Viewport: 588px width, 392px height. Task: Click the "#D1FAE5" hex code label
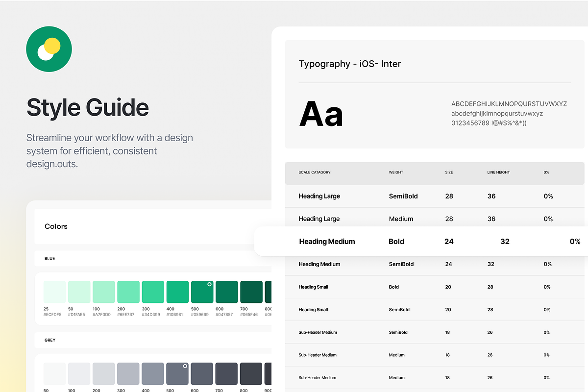click(x=77, y=315)
